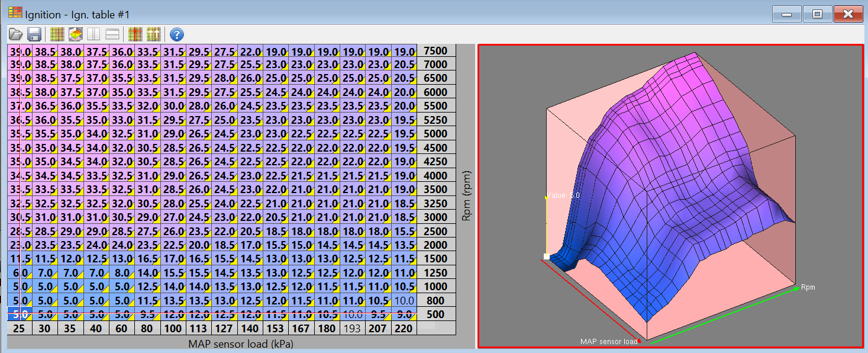Select the 113 kPa column header
Screen dimensions: 868x353
(x=199, y=328)
